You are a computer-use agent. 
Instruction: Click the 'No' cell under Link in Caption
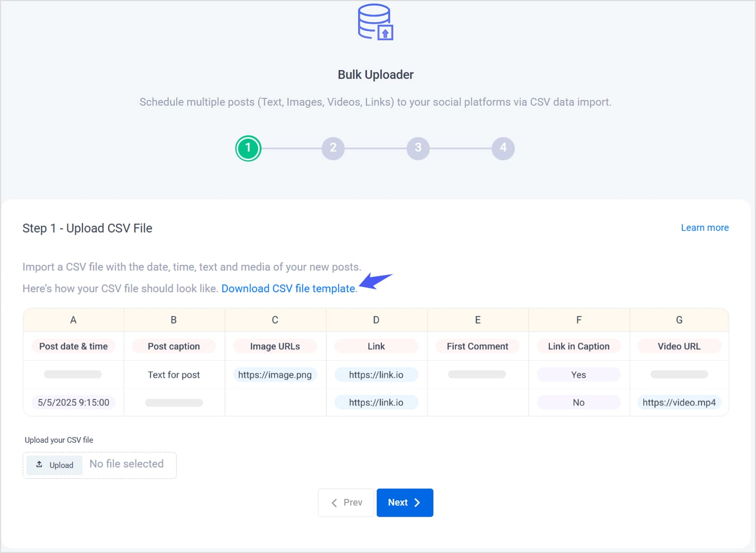[579, 403]
